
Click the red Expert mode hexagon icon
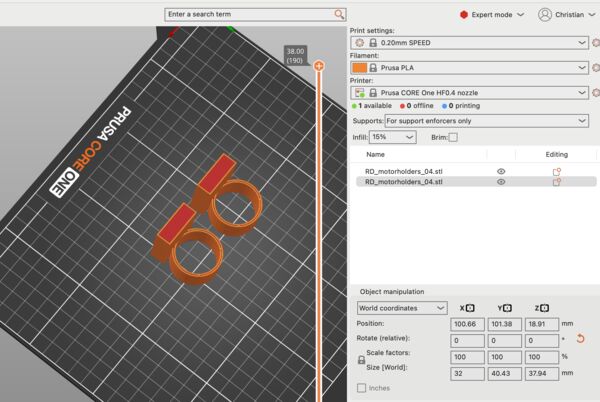tap(464, 15)
